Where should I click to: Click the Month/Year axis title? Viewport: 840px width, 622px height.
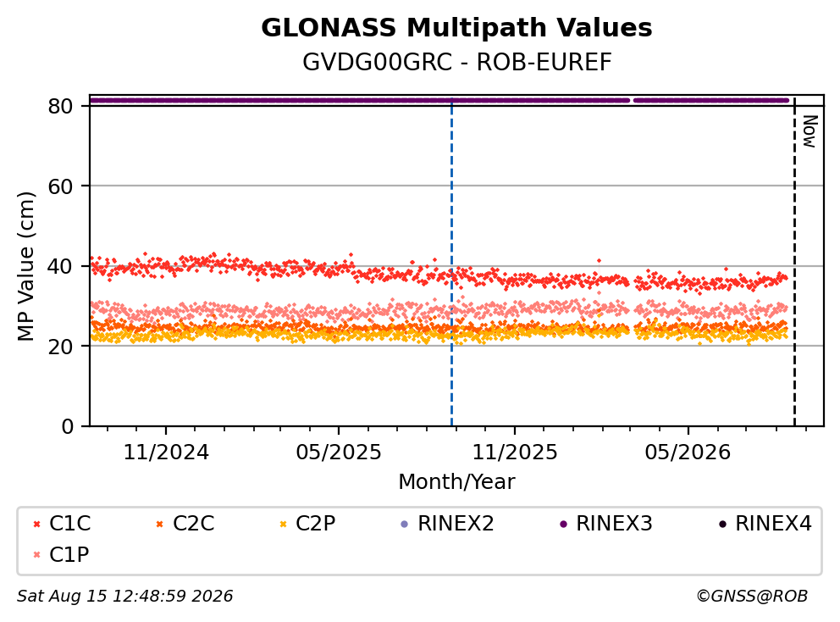[x=456, y=481]
